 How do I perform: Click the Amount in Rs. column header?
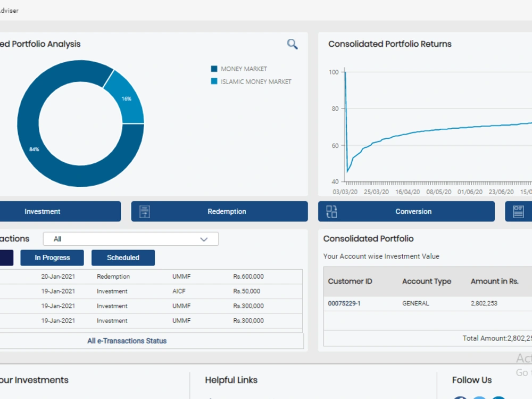(495, 281)
